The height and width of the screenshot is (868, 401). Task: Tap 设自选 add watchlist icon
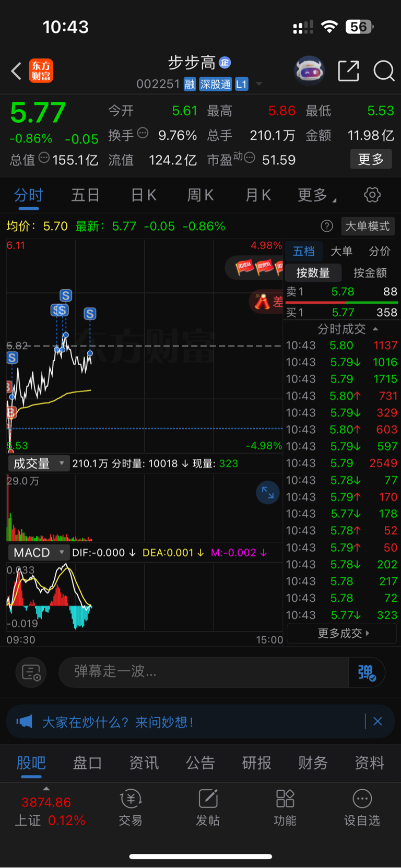[x=362, y=807]
